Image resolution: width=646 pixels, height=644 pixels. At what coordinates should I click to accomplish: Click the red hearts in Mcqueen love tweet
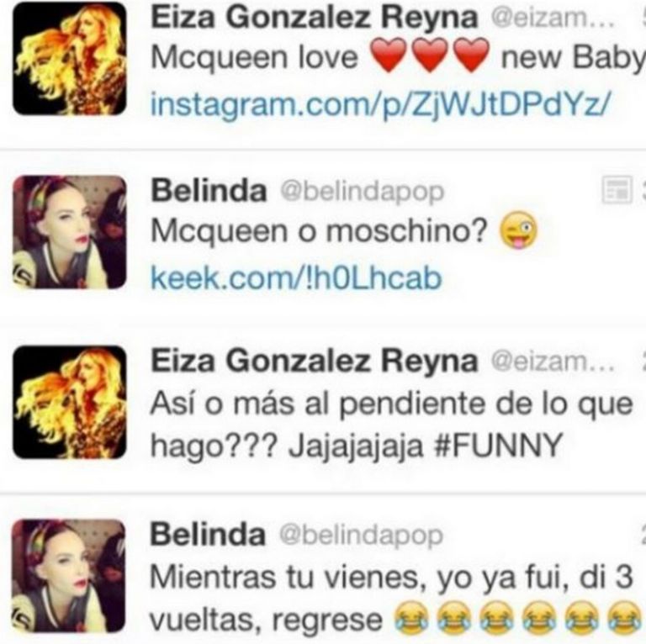point(430,55)
